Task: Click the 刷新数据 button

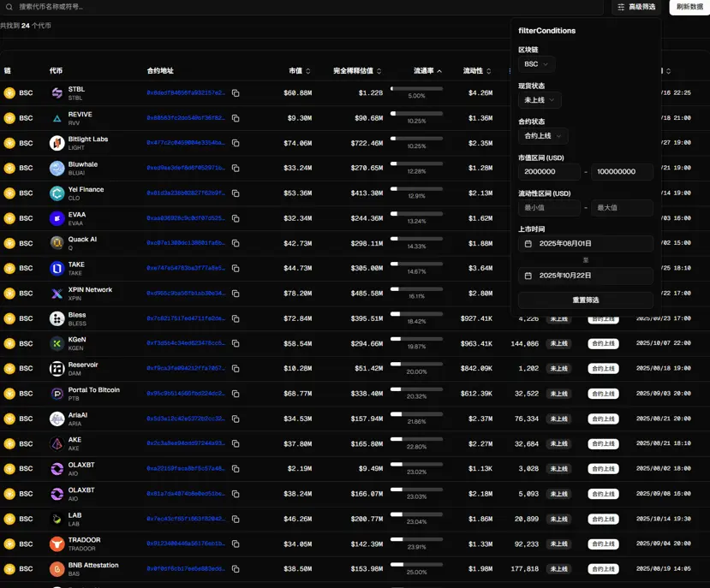Action: click(689, 7)
